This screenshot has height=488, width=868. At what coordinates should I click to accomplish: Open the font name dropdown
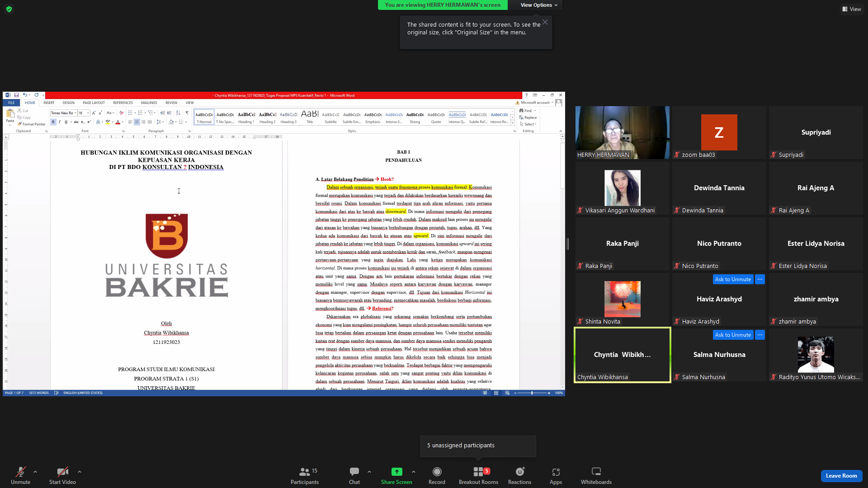pyautogui.click(x=75, y=113)
